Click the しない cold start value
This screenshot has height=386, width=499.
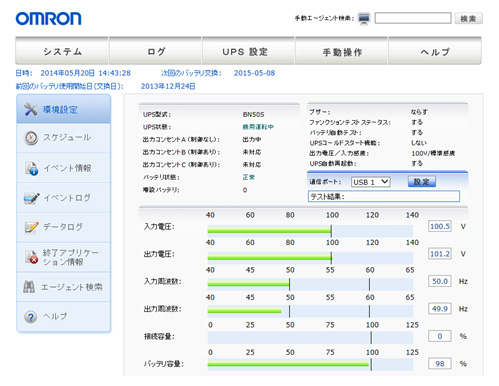(419, 143)
